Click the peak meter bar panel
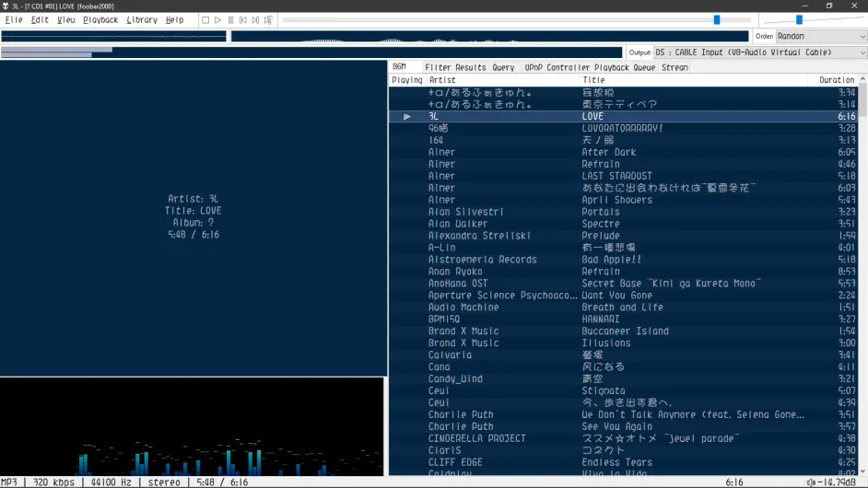This screenshot has height=488, width=868. coord(311,52)
